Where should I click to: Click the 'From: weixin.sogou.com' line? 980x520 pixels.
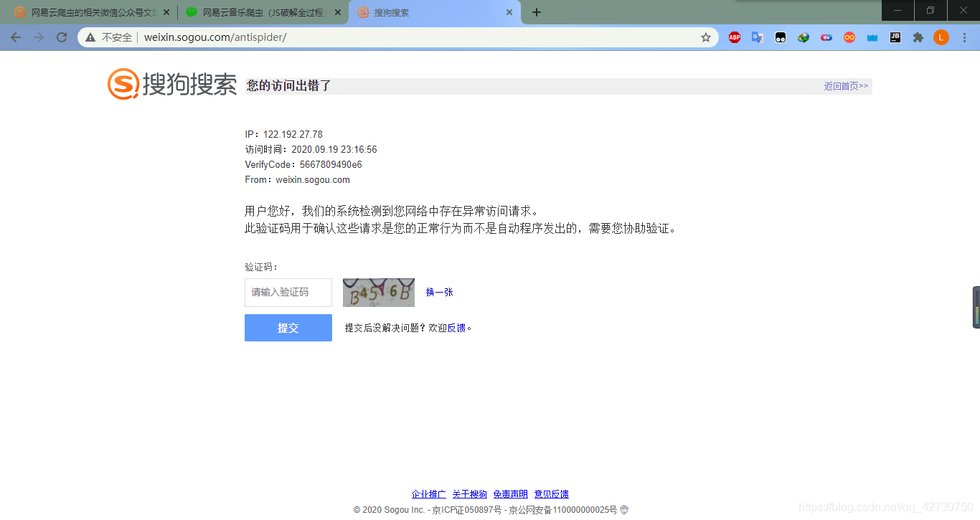298,180
